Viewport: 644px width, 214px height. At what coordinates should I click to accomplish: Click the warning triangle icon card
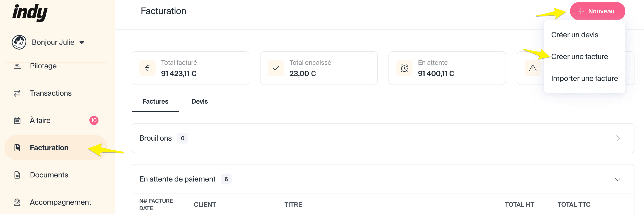tap(533, 68)
